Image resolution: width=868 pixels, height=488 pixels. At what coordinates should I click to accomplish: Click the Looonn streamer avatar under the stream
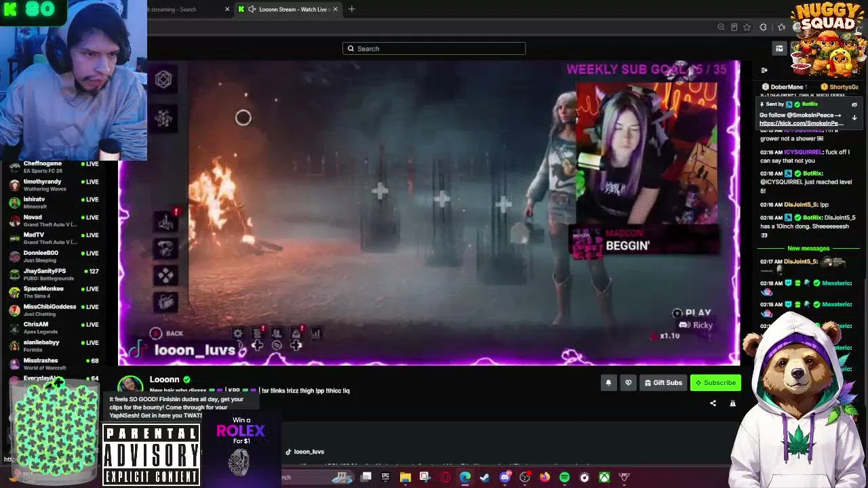(131, 385)
